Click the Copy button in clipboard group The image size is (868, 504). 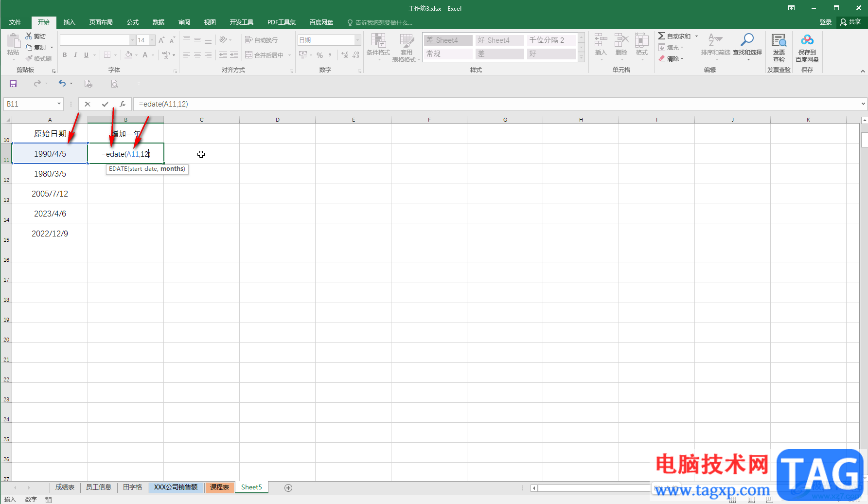point(35,47)
